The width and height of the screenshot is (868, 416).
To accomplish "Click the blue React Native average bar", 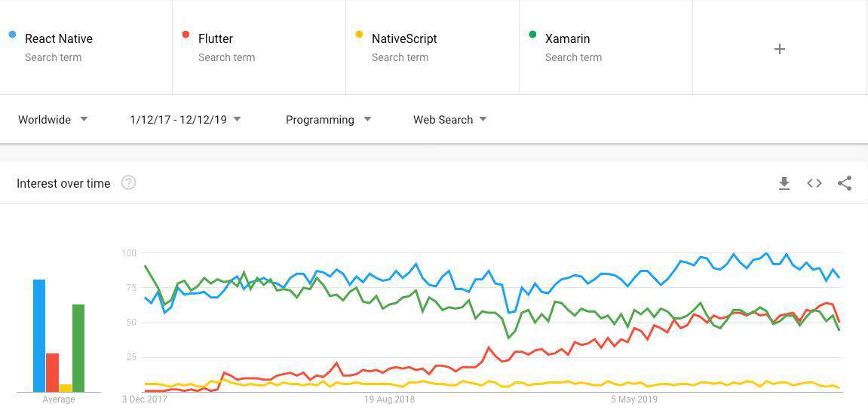I will (x=39, y=336).
